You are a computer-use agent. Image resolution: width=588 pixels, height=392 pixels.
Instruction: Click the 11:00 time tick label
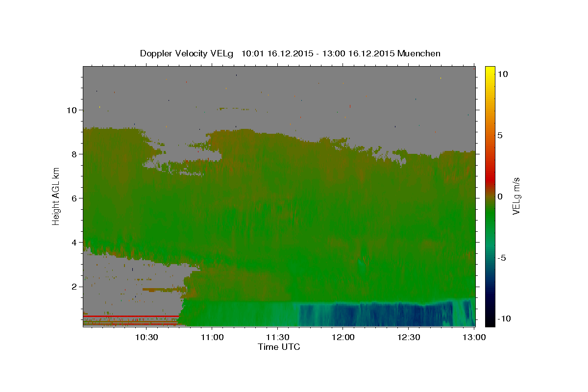pos(212,337)
